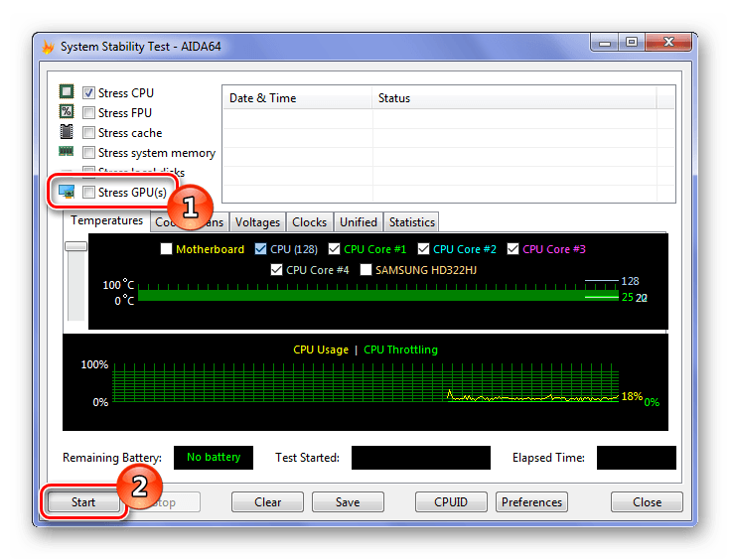Open the CPUID panel button
Image resolution: width=731 pixels, height=560 pixels.
click(451, 501)
